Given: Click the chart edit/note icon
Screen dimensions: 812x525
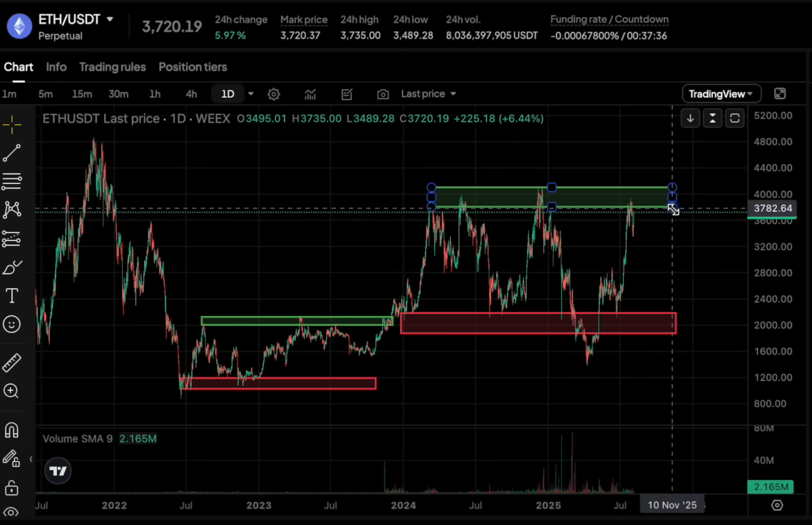Looking at the screenshot, I should tap(347, 94).
